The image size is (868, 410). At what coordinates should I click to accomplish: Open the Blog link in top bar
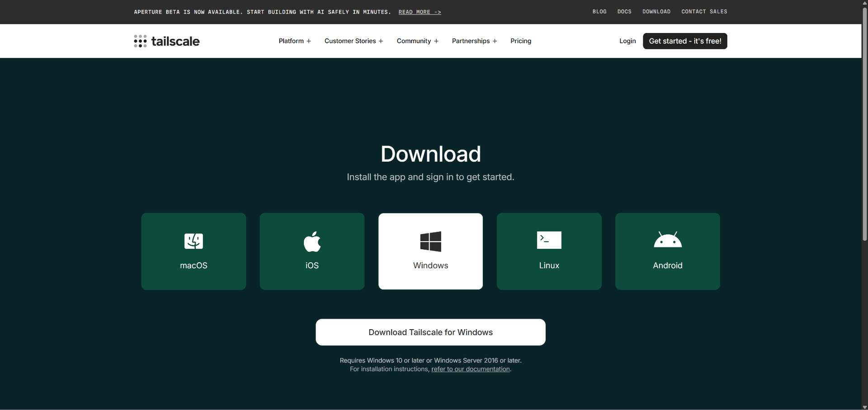pos(599,12)
